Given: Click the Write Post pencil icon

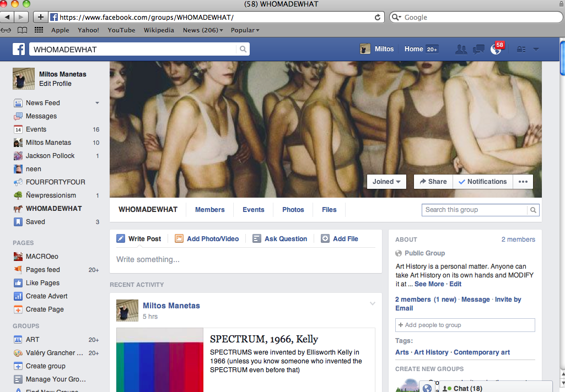Looking at the screenshot, I should [x=121, y=238].
